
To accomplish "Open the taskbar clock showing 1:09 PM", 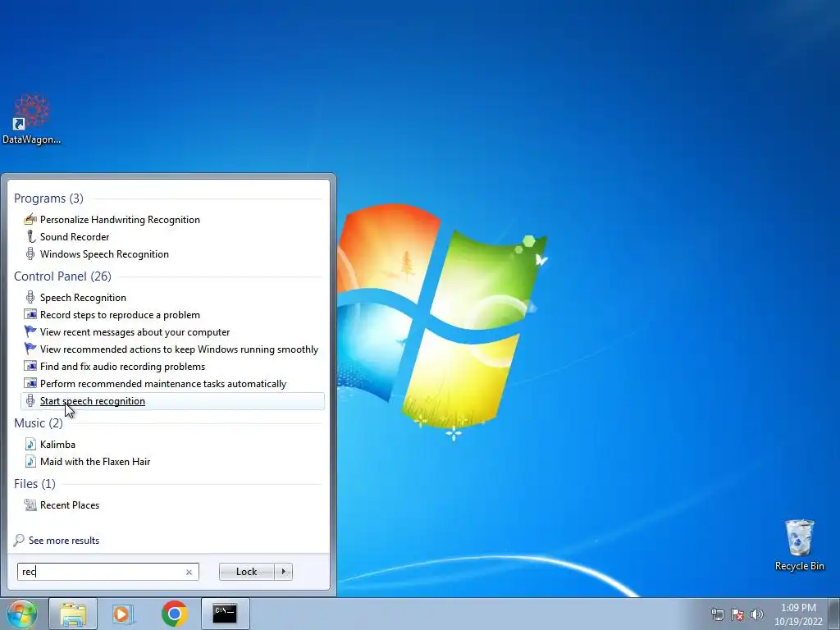I will pyautogui.click(x=798, y=614).
